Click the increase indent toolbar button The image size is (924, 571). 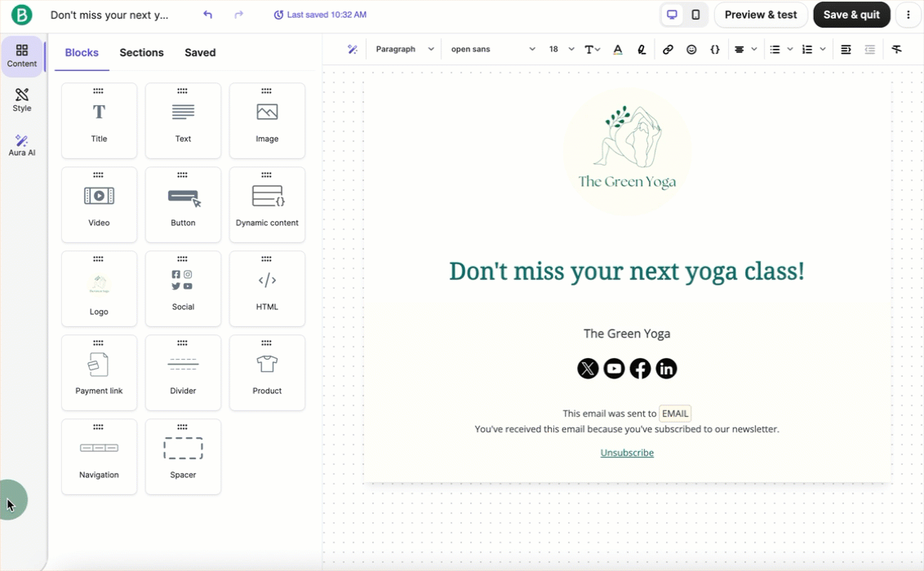(x=846, y=50)
